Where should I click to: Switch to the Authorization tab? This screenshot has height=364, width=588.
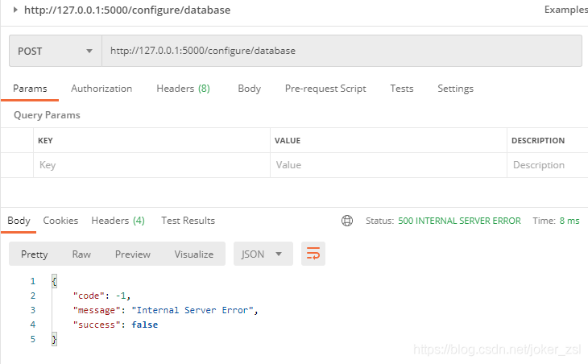[x=101, y=89]
